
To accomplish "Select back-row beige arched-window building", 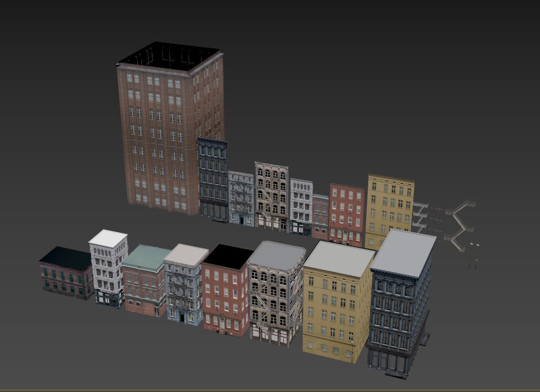I will point(272,196).
